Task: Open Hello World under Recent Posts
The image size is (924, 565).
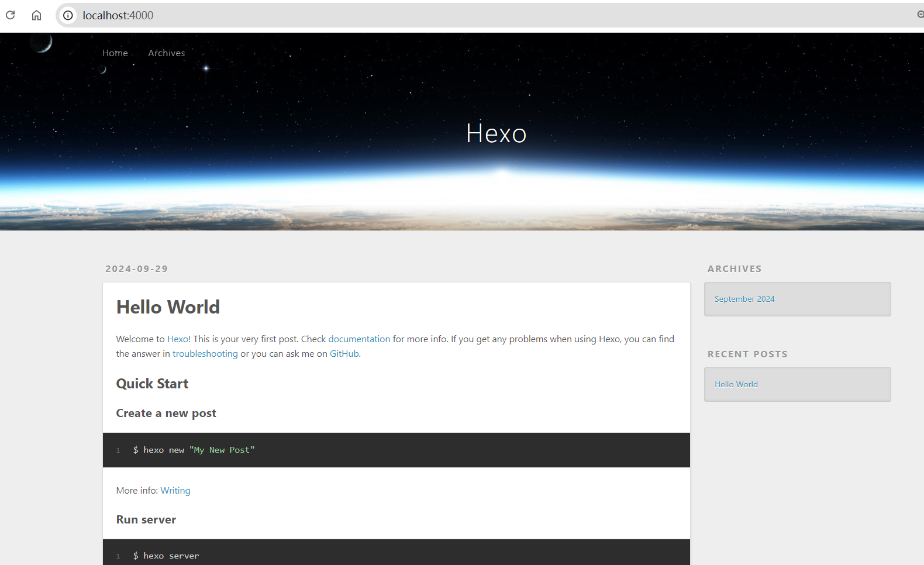Action: click(736, 384)
